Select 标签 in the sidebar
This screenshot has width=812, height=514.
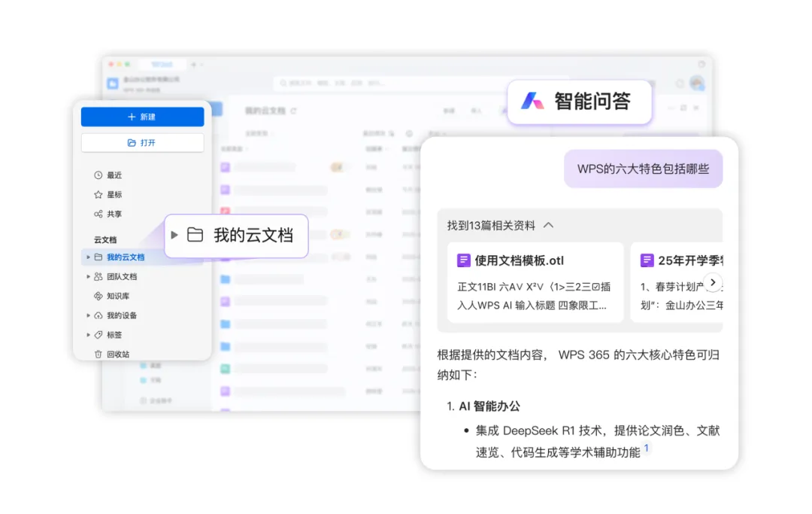[114, 335]
